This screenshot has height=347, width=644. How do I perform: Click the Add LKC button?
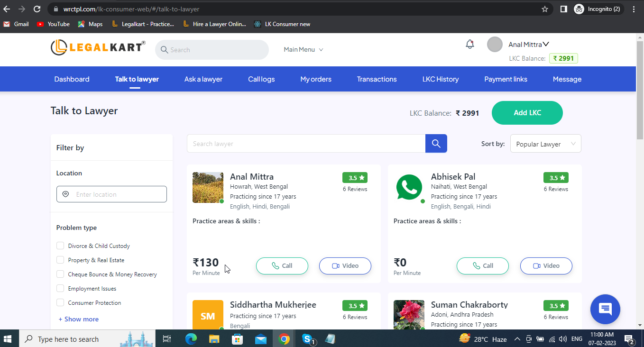tap(527, 113)
